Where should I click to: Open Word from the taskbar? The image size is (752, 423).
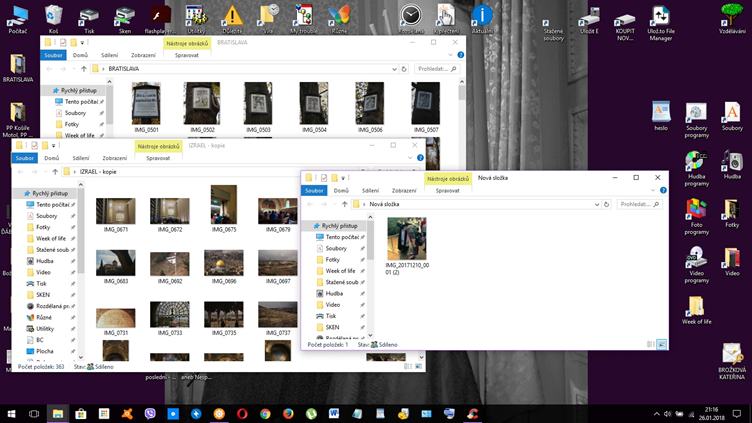point(334,413)
